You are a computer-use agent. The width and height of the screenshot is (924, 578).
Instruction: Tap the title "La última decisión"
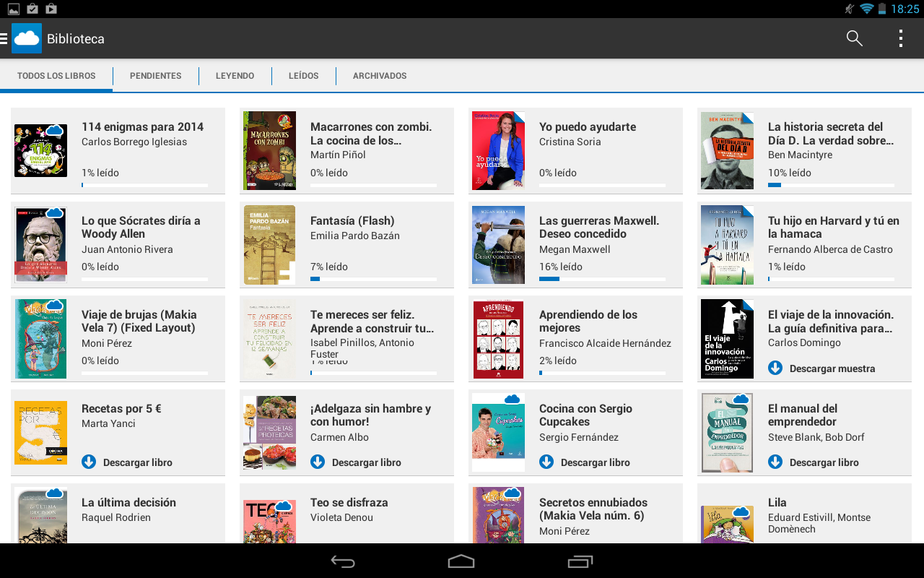pos(128,502)
